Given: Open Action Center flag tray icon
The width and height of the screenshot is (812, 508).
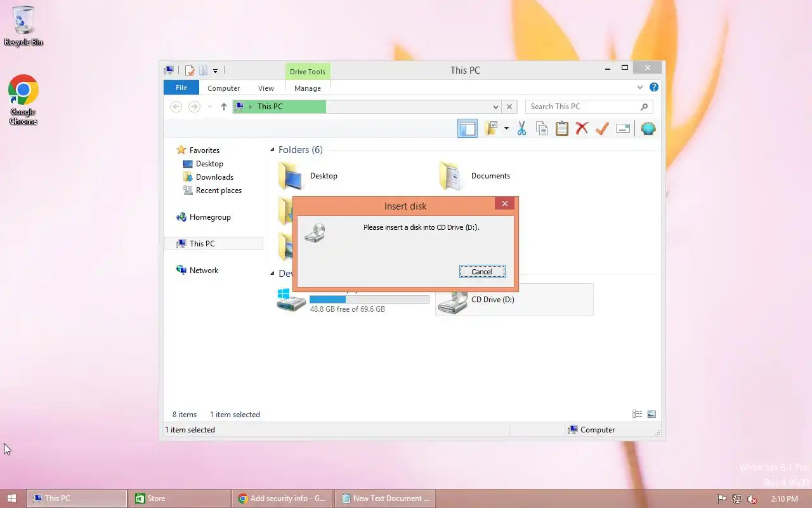Looking at the screenshot, I should (x=721, y=499).
